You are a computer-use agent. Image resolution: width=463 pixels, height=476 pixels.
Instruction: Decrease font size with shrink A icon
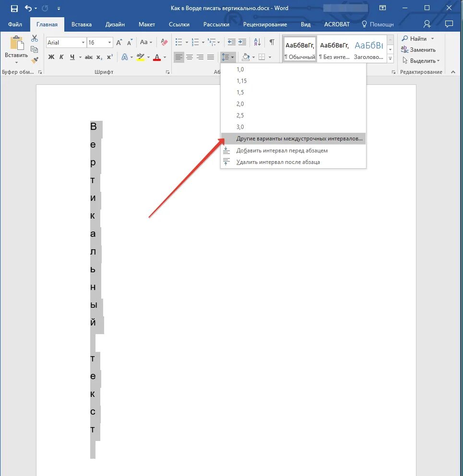click(130, 43)
